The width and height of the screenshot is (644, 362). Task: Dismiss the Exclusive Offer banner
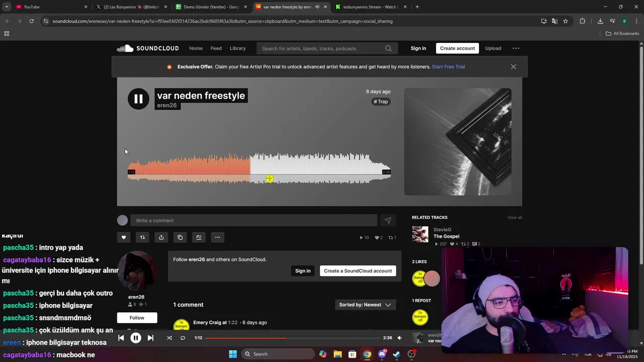(513, 66)
